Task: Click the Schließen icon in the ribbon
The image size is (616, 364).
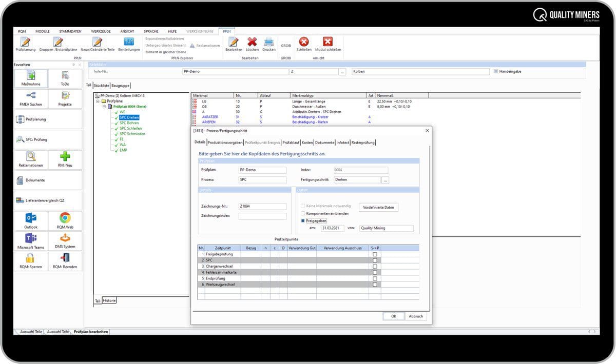Action: pos(304,44)
